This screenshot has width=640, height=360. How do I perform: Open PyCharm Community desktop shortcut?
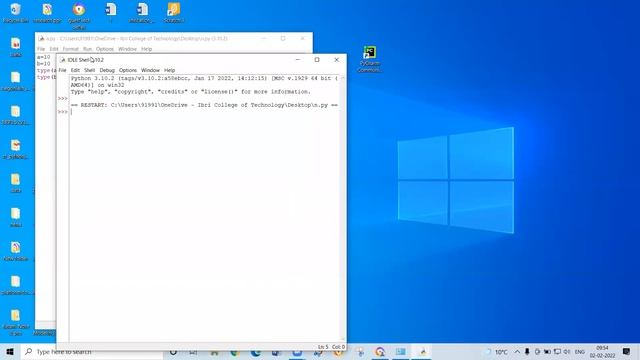pyautogui.click(x=369, y=59)
